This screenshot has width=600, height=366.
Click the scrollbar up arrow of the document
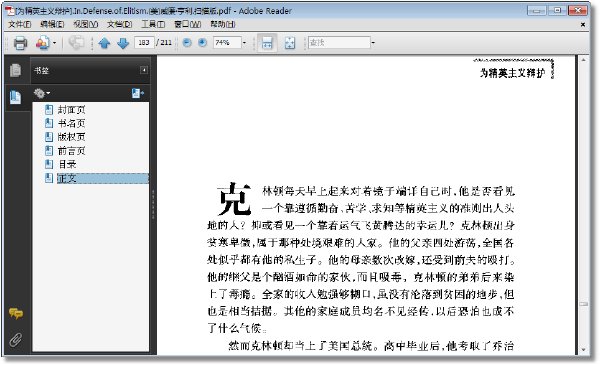[x=583, y=60]
